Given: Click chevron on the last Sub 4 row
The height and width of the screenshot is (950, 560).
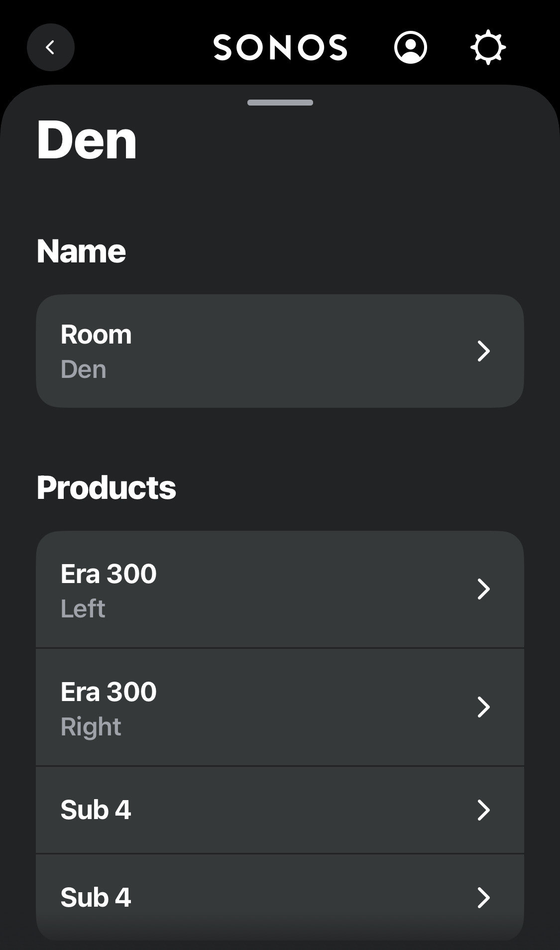Looking at the screenshot, I should pos(483,898).
